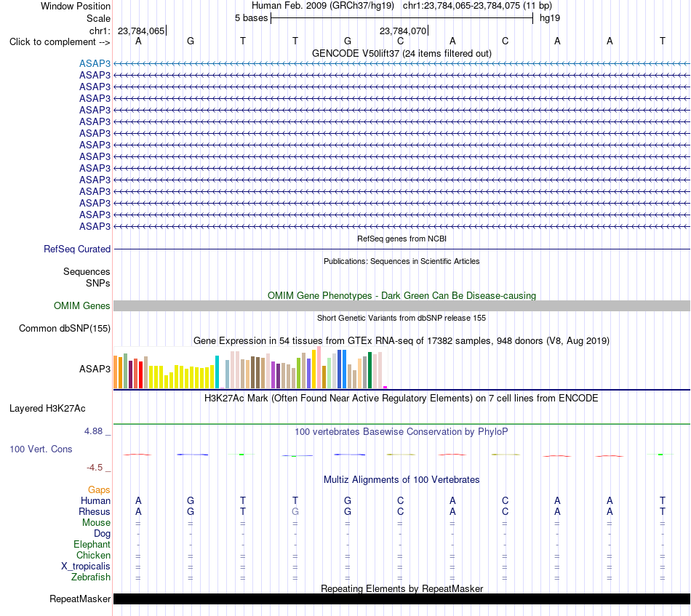Screen dimensions: 691x616
Task: Click the Zebrafish species label
Action: click(91, 577)
